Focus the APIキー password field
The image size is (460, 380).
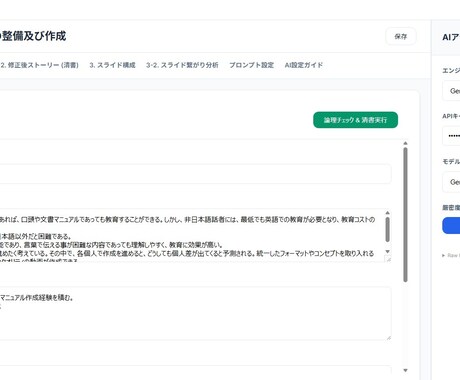[451, 136]
